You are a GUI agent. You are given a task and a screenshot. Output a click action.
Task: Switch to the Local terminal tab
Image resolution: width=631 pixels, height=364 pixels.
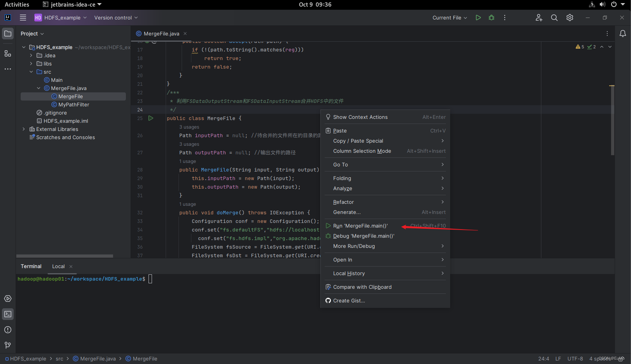(x=58, y=266)
